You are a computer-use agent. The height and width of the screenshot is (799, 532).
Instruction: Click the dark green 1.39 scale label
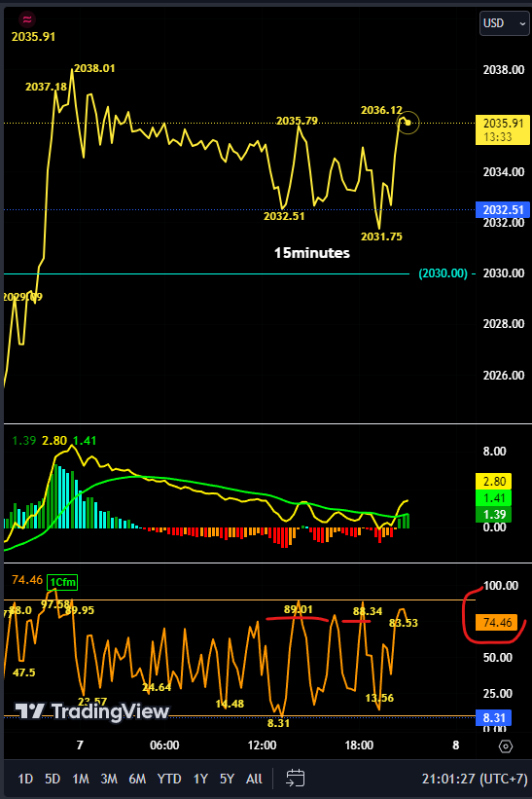pyautogui.click(x=494, y=514)
